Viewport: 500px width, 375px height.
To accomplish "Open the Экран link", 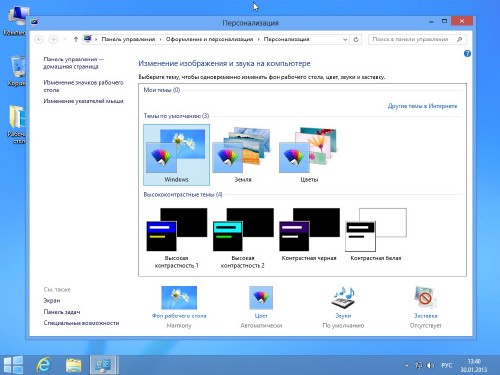I will pyautogui.click(x=52, y=300).
